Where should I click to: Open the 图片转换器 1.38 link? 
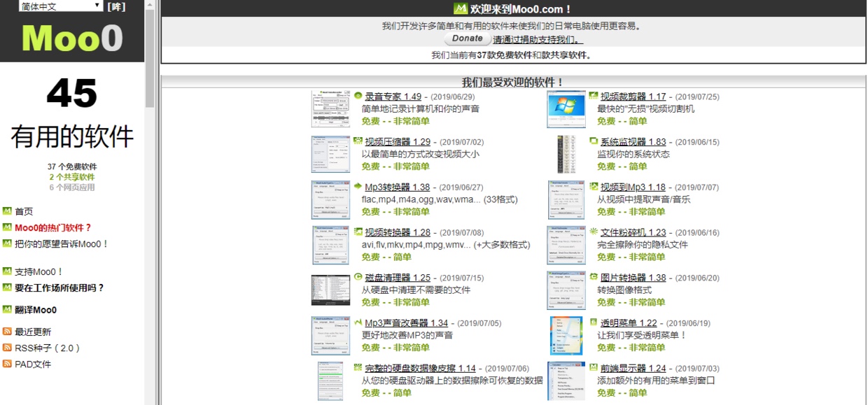(x=633, y=278)
